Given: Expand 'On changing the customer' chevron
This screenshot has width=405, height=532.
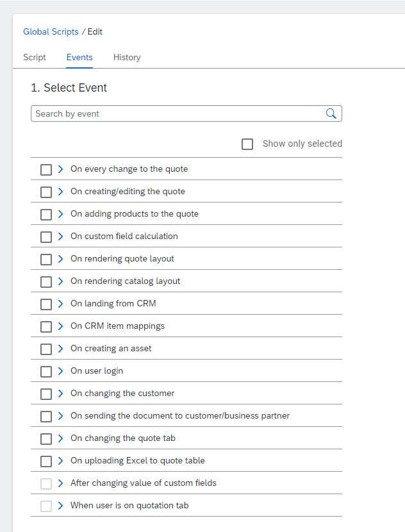Looking at the screenshot, I should [x=61, y=394].
